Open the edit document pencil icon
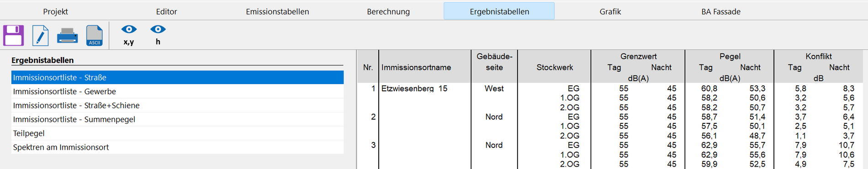Viewport: 868px width, 169px height. [x=40, y=35]
